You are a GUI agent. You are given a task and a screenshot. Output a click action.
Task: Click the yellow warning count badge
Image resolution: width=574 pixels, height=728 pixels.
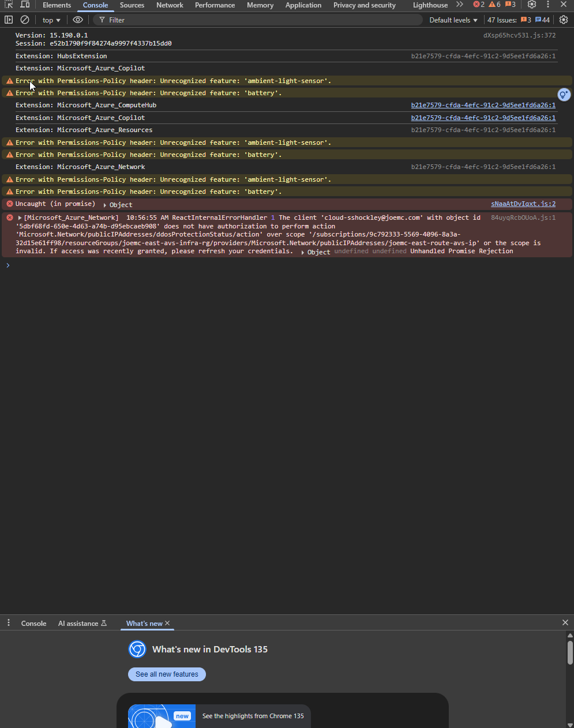pyautogui.click(x=494, y=5)
